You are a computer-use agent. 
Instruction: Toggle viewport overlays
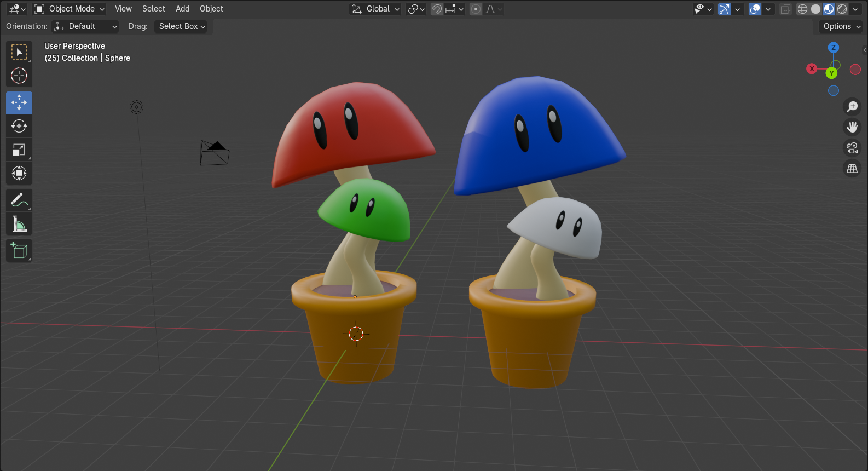[x=755, y=9]
